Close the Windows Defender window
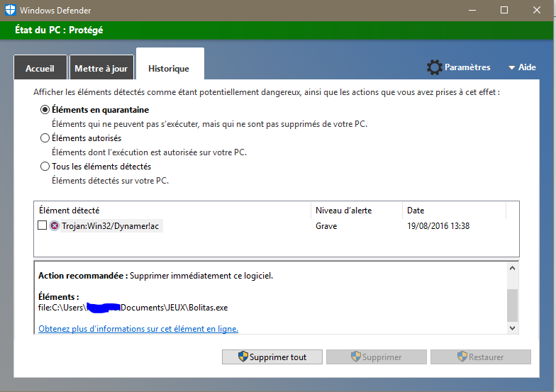The image size is (556, 392). coord(536,10)
